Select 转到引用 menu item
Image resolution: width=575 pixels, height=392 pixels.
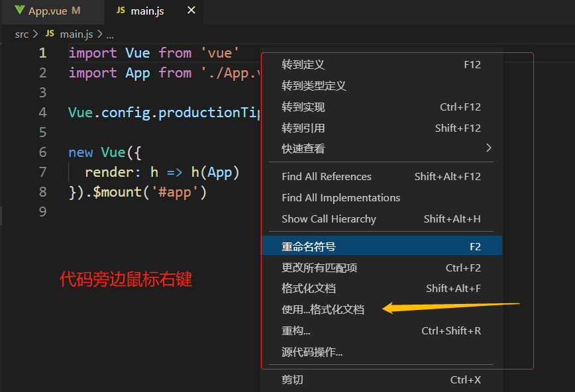pos(303,128)
